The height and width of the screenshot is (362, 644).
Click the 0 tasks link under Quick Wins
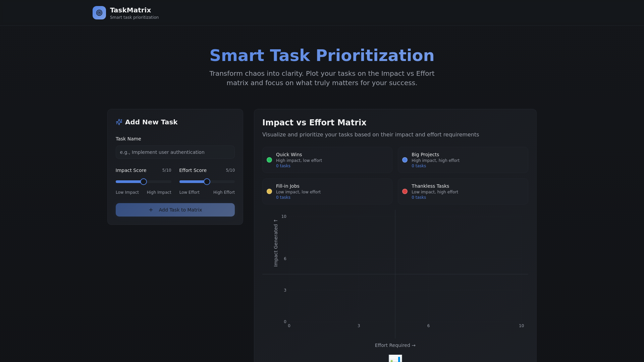283,166
